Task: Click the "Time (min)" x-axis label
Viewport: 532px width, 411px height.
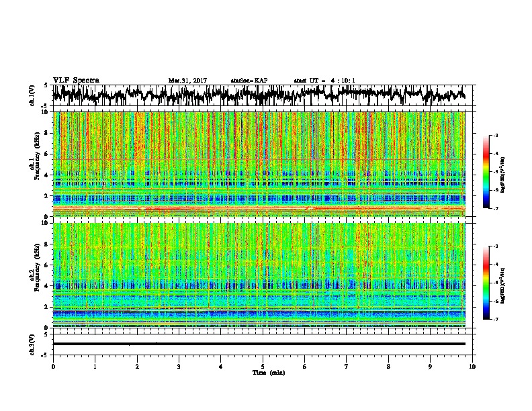Action: click(x=269, y=373)
